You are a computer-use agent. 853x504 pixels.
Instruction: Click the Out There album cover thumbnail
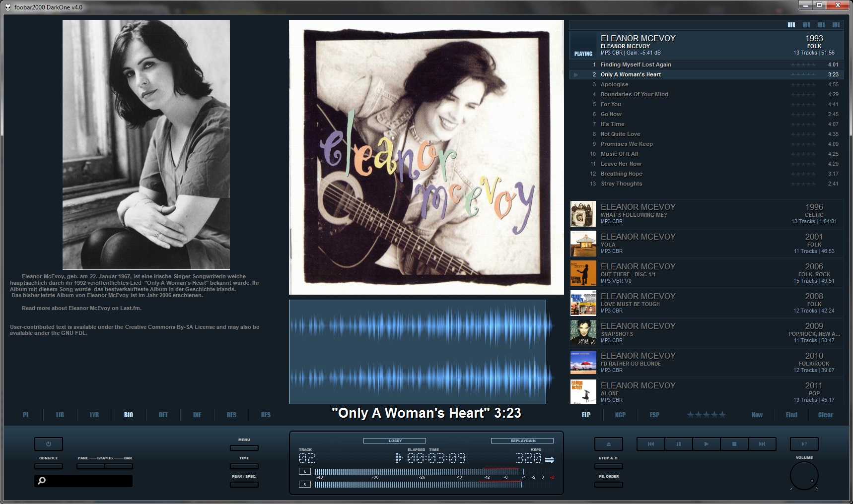[x=583, y=273]
